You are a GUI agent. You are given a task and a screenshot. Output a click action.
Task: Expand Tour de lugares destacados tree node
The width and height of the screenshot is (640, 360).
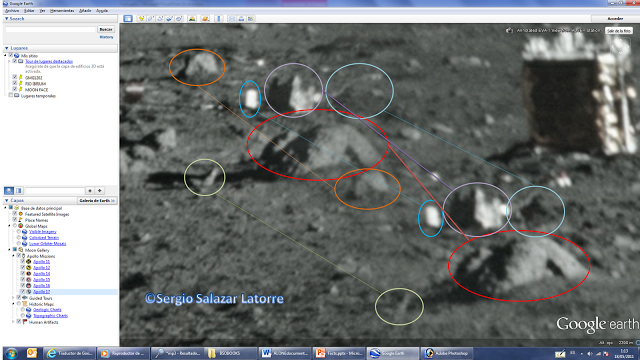[9, 61]
